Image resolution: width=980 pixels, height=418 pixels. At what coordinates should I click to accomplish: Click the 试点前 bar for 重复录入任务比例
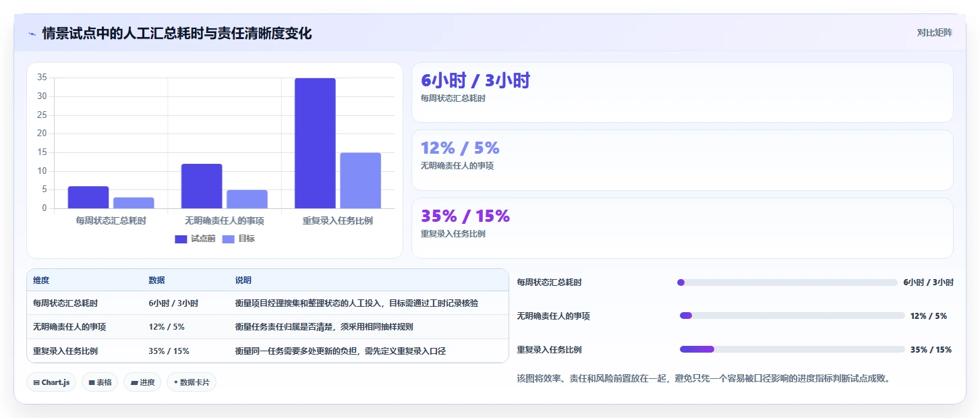click(315, 143)
